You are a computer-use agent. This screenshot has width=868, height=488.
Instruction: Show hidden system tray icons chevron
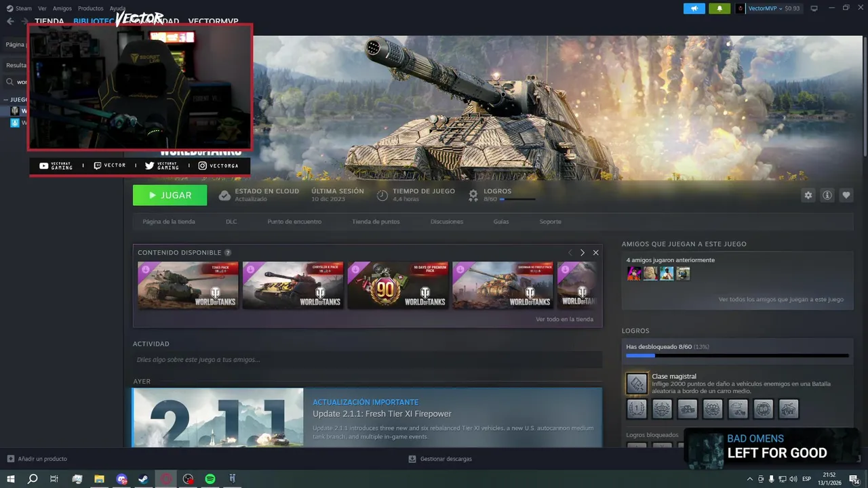click(x=749, y=479)
